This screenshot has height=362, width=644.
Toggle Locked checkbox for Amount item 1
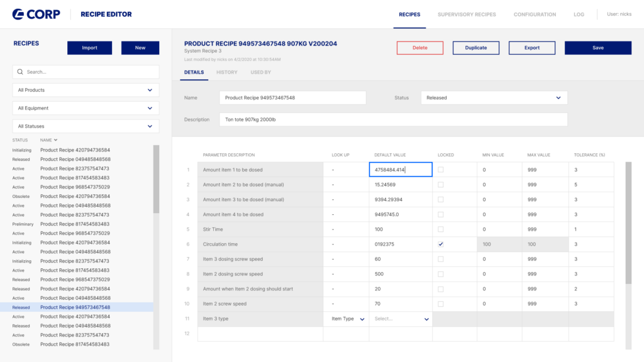point(440,170)
